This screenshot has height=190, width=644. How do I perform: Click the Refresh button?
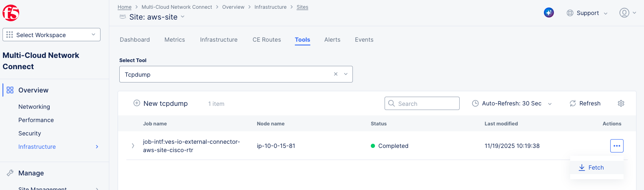[x=585, y=103]
